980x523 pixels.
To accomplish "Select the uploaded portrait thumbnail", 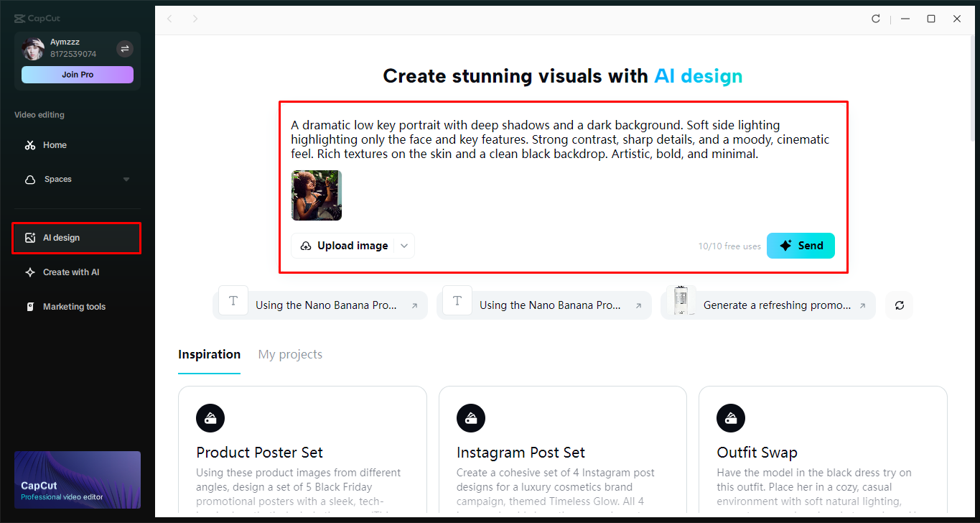I will [316, 195].
